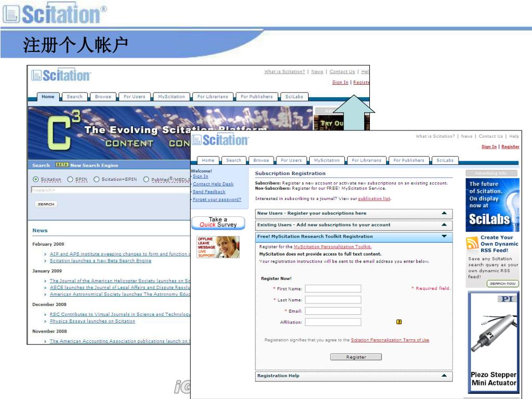The image size is (532, 399).
Task: Open the Browse tab on the back window
Action: click(103, 97)
